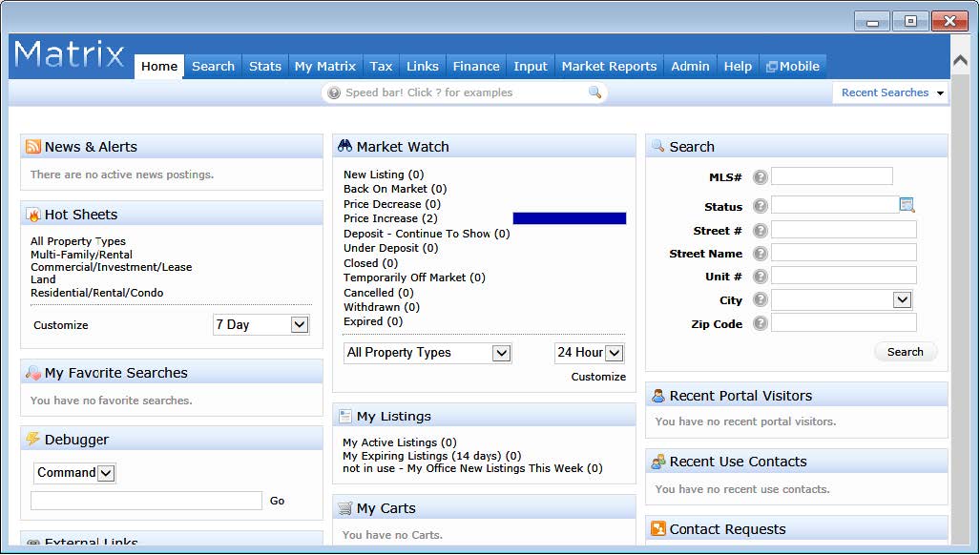
Task: Open help for the Zip Code field
Action: coord(760,323)
